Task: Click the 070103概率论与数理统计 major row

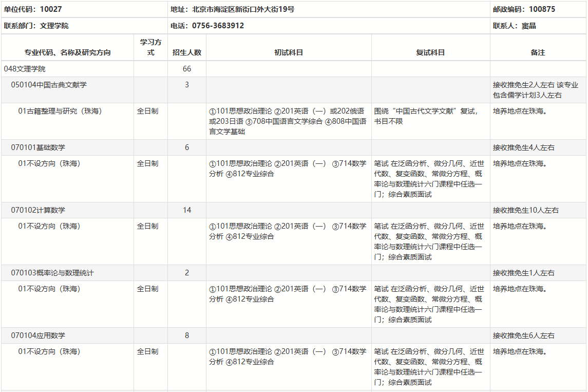Action: (x=52, y=273)
